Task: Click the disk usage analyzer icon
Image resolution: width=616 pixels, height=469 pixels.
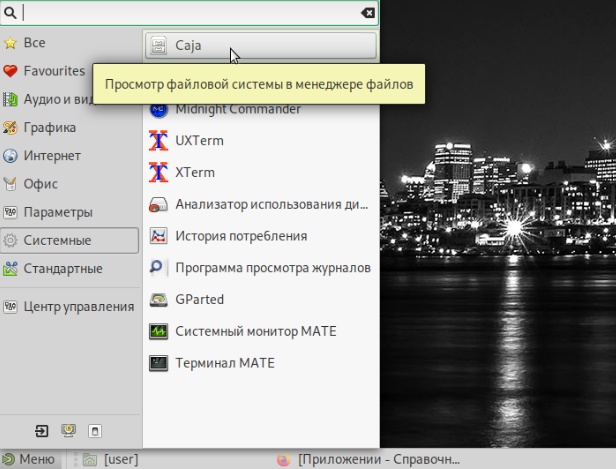Action: click(158, 205)
